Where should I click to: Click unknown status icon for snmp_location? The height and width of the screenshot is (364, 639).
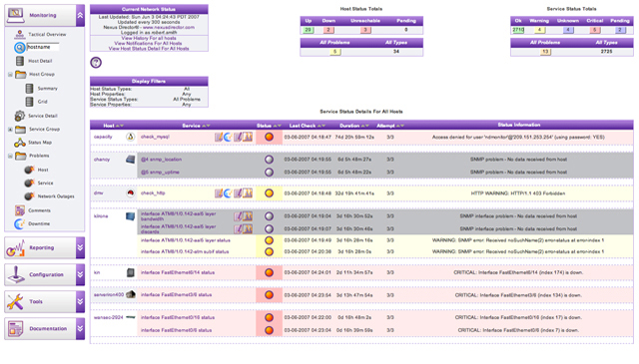click(x=269, y=160)
